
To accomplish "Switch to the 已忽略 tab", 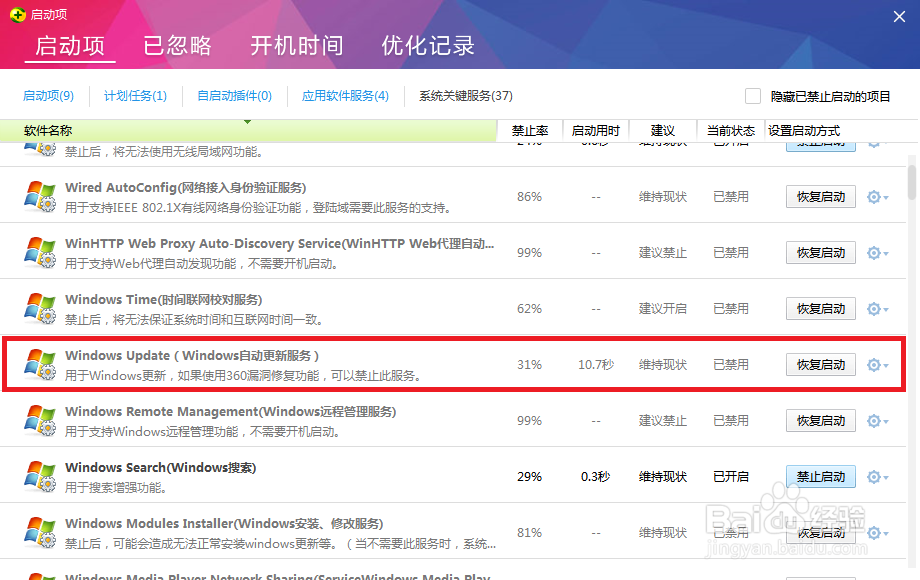I will 177,45.
